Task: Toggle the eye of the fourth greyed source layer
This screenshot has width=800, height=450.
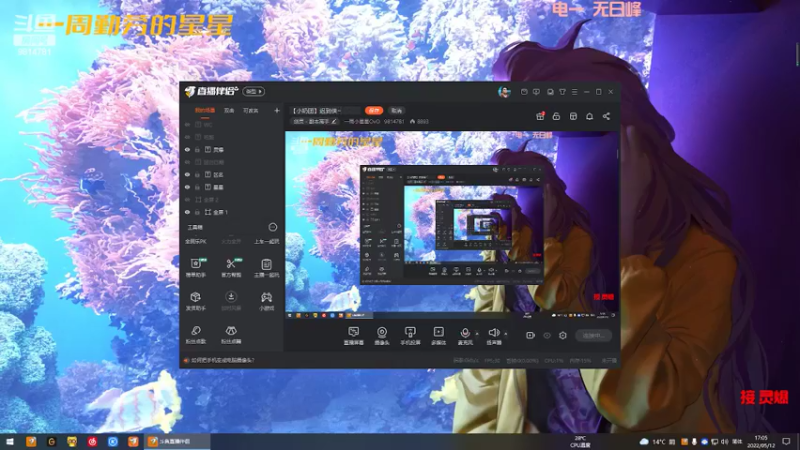Action: point(187,162)
